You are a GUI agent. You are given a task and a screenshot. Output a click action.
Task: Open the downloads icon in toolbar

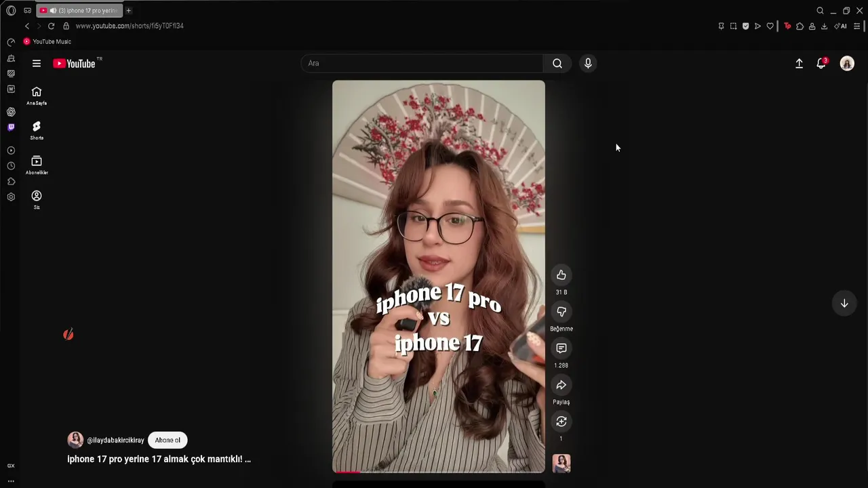(x=824, y=26)
